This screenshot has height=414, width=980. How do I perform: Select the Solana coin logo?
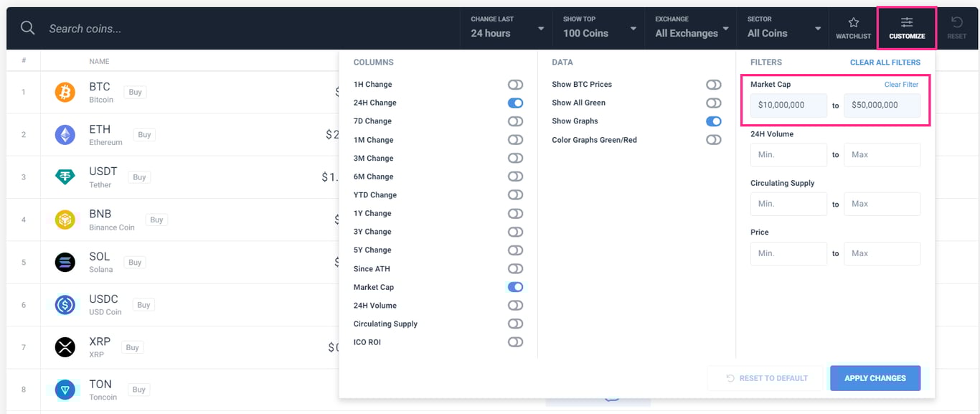[65, 262]
